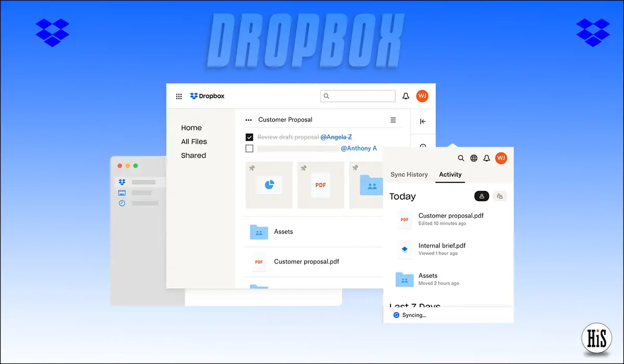Image resolution: width=624 pixels, height=364 pixels.
Task: Click the Customer Proposal folder title
Action: [285, 120]
